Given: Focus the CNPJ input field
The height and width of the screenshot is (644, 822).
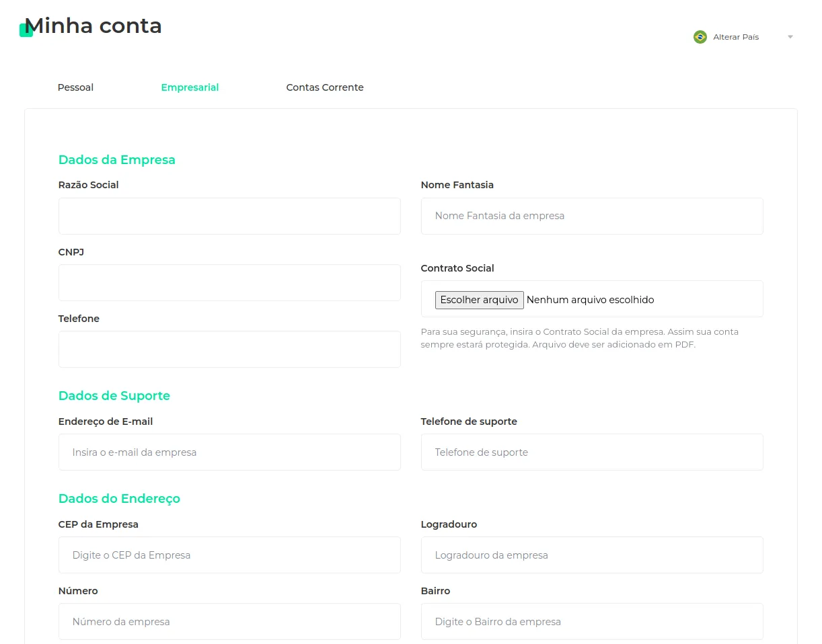Looking at the screenshot, I should tap(229, 282).
